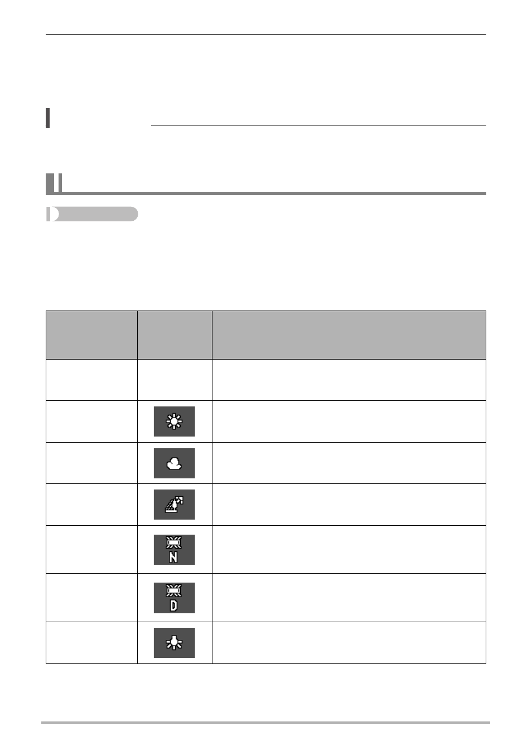
Task: Click the black vertical bar note marker
Action: click(48, 118)
